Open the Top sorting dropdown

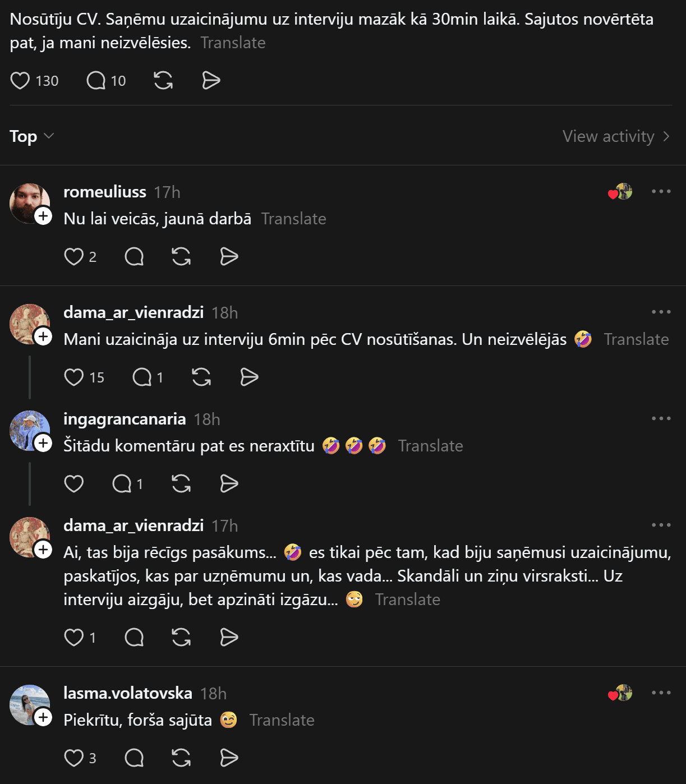click(32, 136)
